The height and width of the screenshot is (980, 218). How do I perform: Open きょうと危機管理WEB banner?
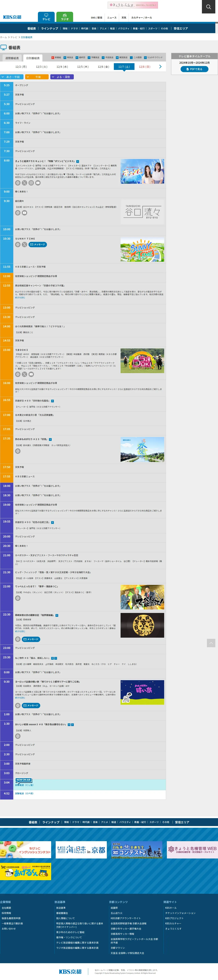(x=192, y=850)
